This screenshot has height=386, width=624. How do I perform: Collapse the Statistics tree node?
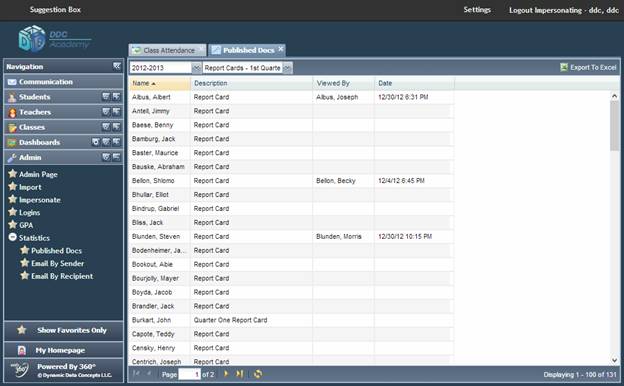12,238
